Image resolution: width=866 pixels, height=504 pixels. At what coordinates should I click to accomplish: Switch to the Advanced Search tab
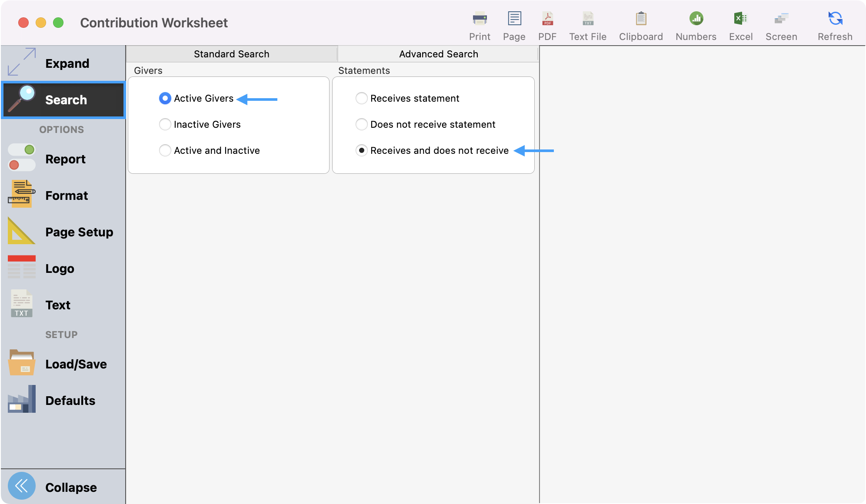click(438, 53)
